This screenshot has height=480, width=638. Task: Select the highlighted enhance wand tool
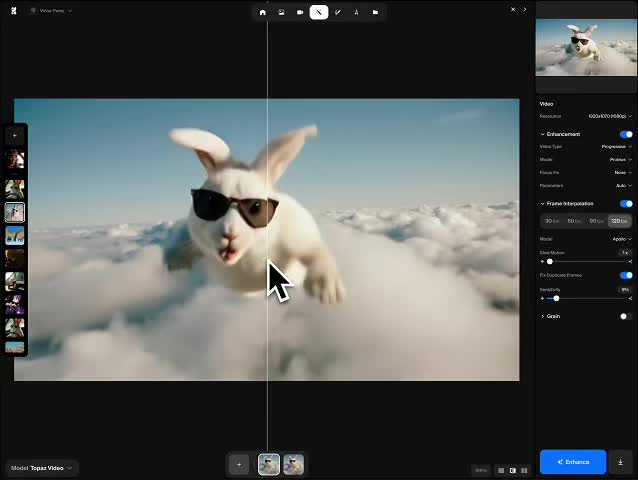[x=319, y=12]
